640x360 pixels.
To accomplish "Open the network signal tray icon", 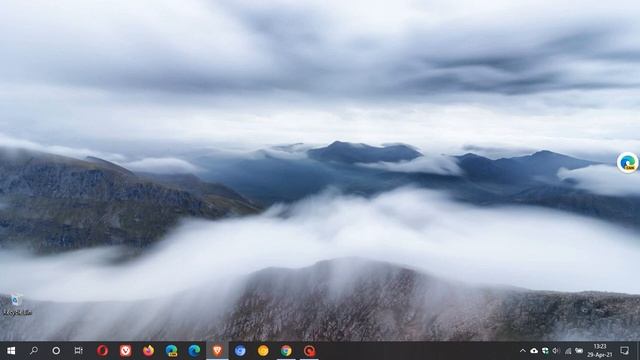I will click(x=568, y=351).
